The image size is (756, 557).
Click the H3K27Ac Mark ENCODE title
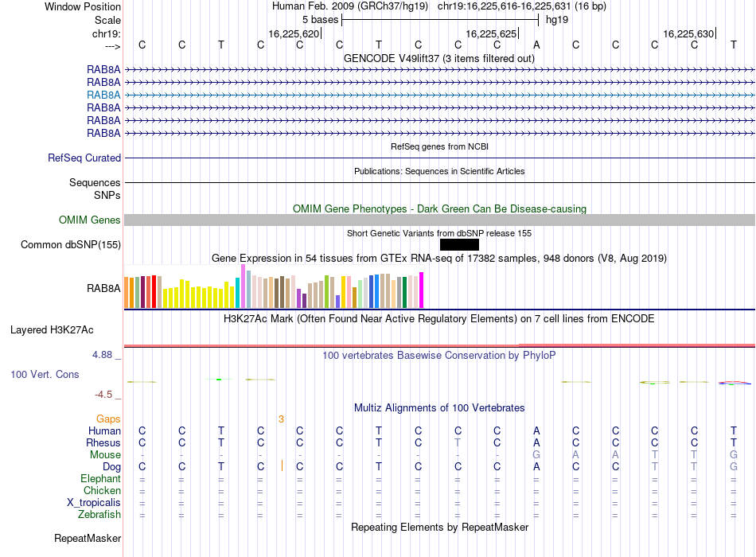pyautogui.click(x=439, y=319)
